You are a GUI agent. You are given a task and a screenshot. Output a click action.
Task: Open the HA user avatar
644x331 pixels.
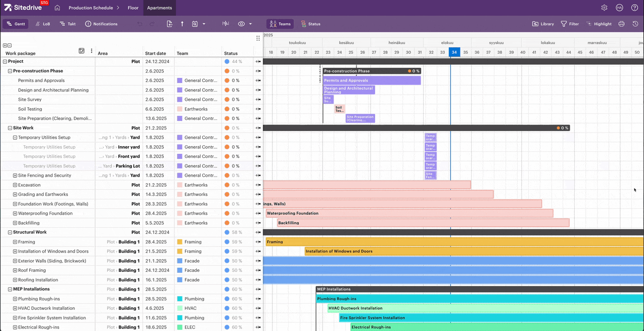619,8
